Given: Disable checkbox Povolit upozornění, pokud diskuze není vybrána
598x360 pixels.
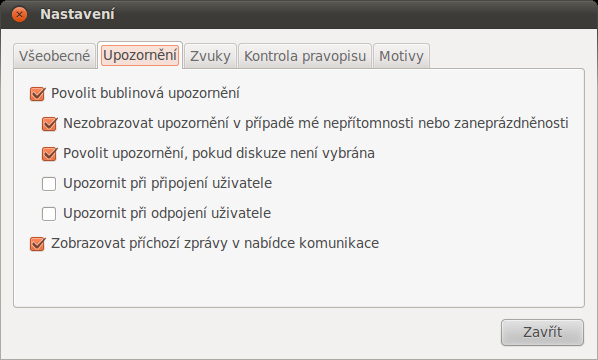Looking at the screenshot, I should (x=50, y=154).
